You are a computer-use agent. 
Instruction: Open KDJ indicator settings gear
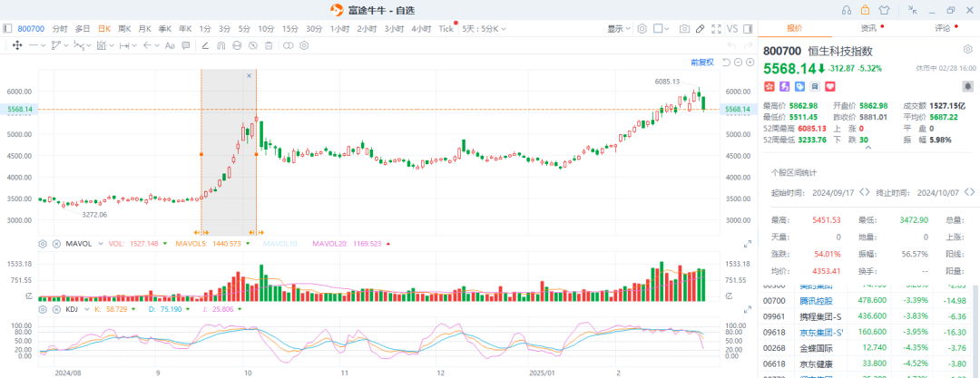(44, 309)
